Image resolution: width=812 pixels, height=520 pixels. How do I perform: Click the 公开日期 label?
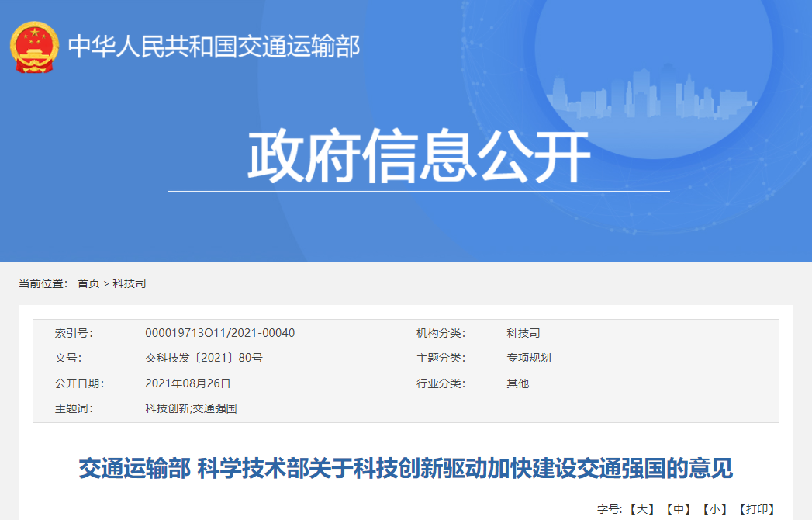click(80, 383)
